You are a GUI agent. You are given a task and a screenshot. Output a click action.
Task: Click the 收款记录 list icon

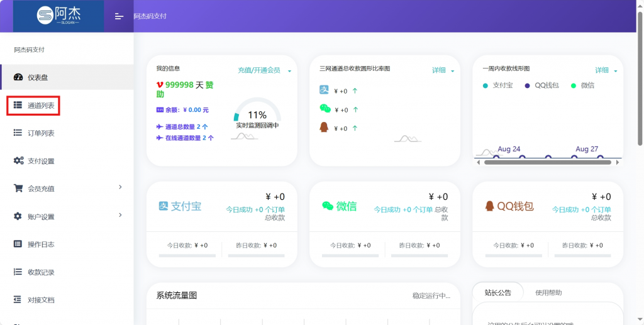pyautogui.click(x=18, y=272)
